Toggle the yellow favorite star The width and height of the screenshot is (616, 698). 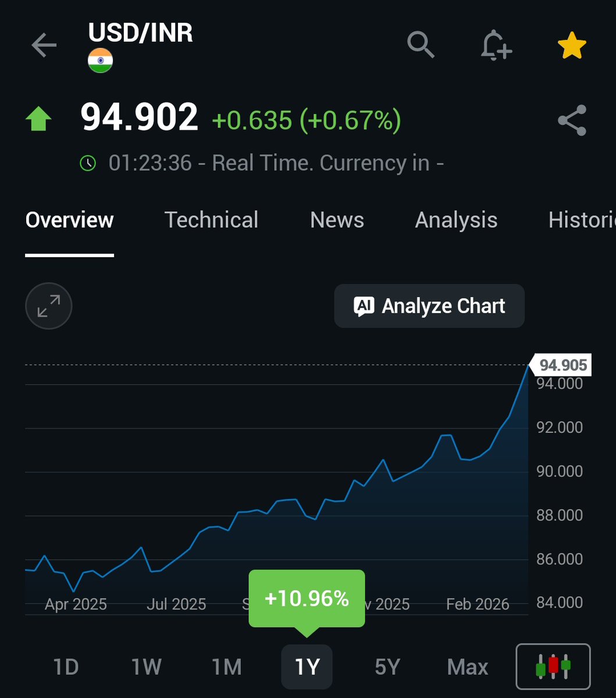[x=572, y=46]
